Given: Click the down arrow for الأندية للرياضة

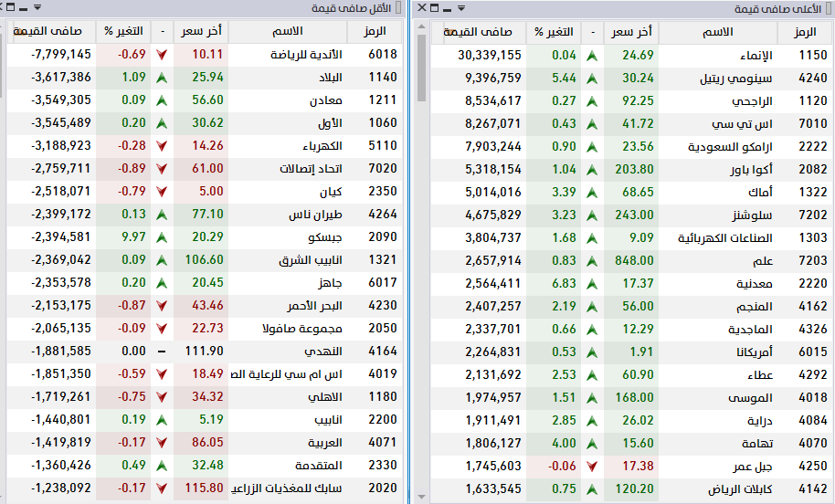Looking at the screenshot, I should click(162, 55).
